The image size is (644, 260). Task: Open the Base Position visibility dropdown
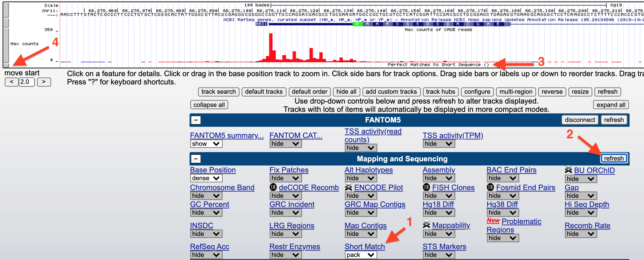(206, 178)
